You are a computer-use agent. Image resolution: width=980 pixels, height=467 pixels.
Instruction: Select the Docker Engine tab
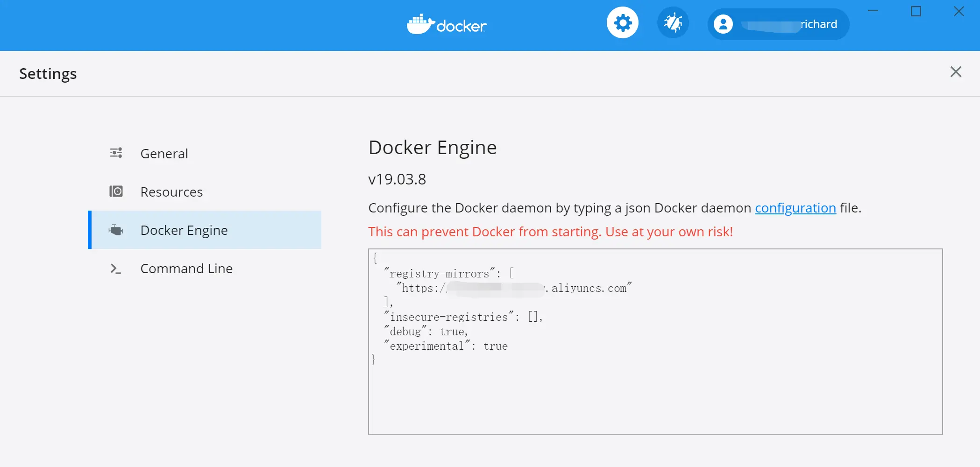coord(206,230)
